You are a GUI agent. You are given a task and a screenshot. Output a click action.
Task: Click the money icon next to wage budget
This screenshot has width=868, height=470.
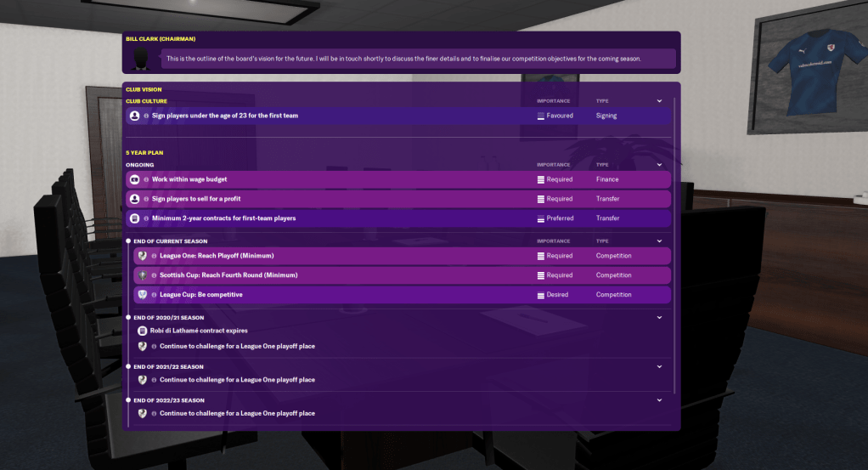[134, 179]
